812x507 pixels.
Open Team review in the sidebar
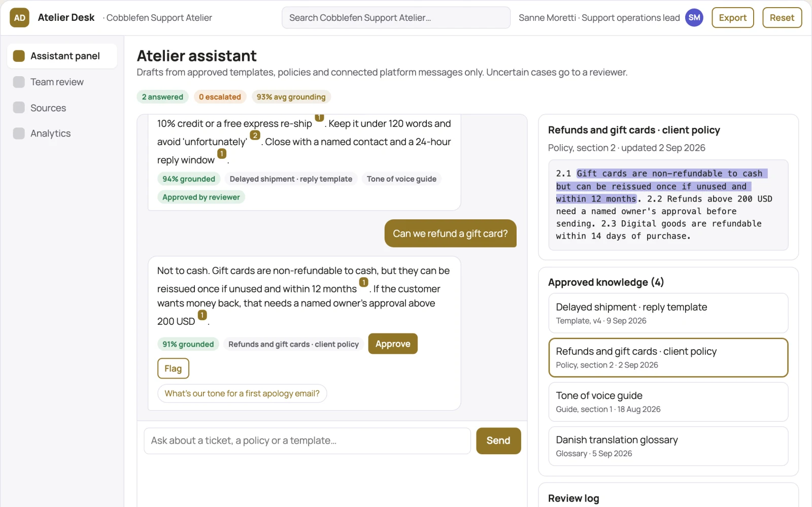pyautogui.click(x=62, y=82)
